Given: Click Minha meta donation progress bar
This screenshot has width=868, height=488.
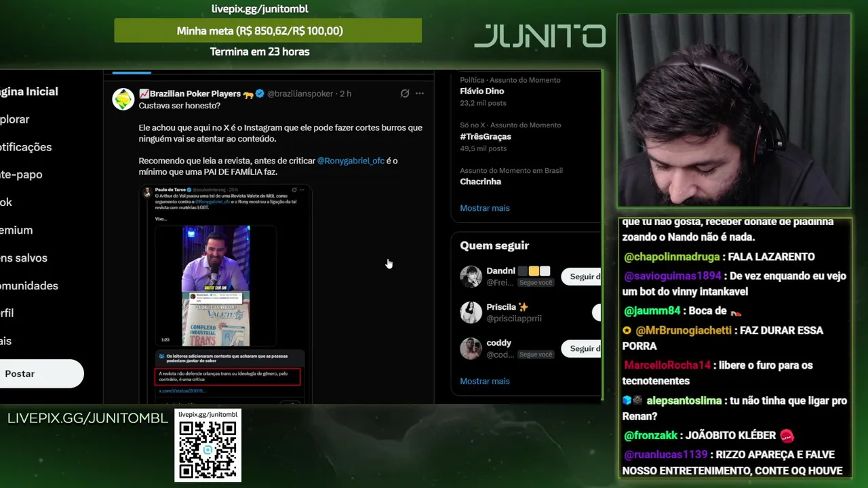Looking at the screenshot, I should (268, 30).
